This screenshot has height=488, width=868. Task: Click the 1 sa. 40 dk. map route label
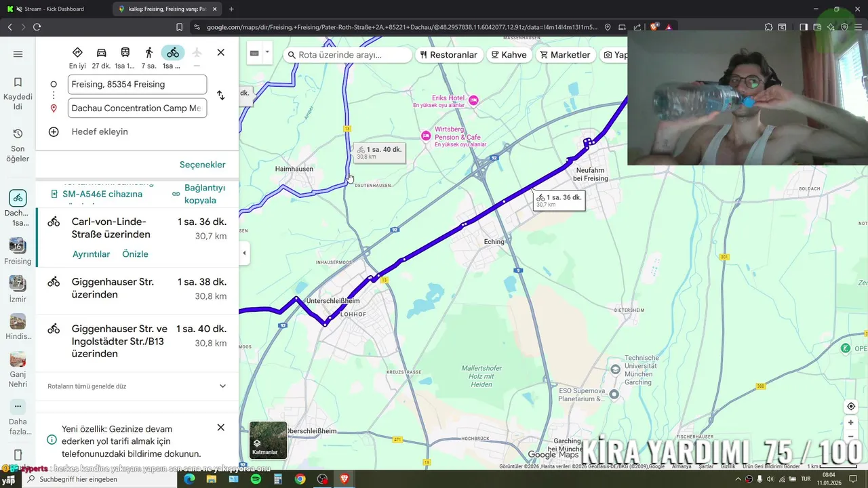379,152
